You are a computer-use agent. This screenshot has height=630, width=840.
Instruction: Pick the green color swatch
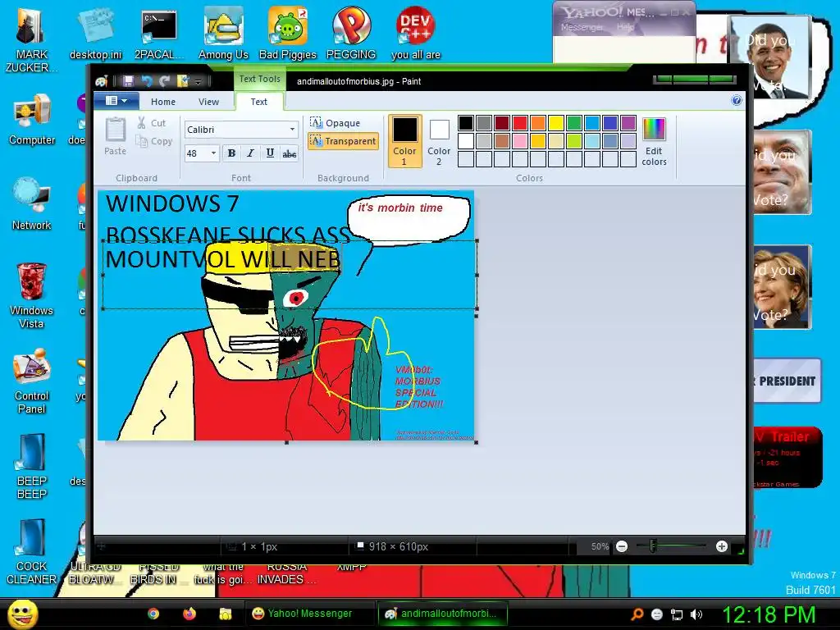coord(574,123)
